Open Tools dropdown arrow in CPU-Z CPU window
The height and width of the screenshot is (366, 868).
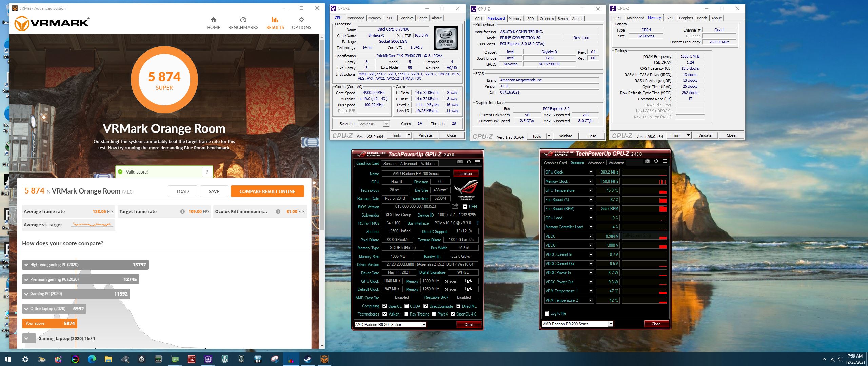pos(409,135)
